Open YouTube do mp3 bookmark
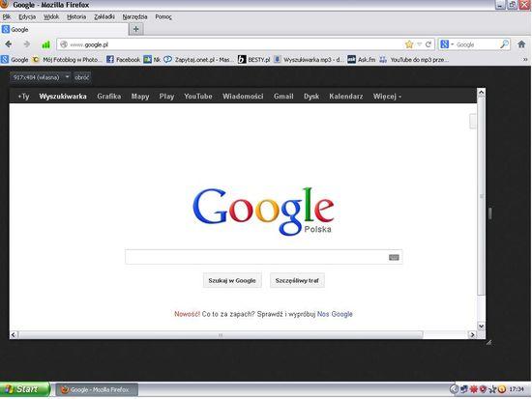Image resolution: width=532 pixels, height=399 pixels. 414,60
